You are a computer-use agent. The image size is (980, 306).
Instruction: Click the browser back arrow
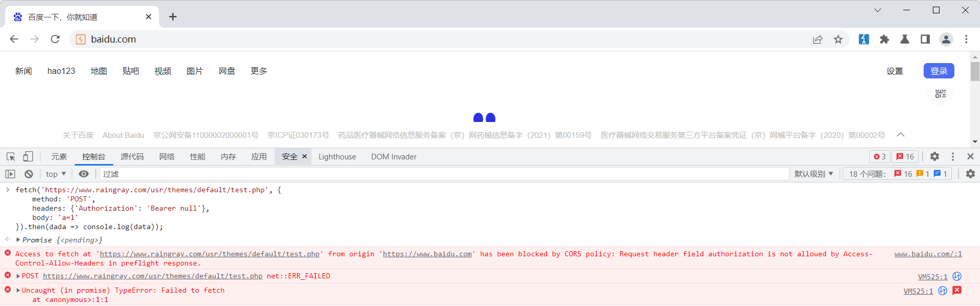[x=14, y=39]
